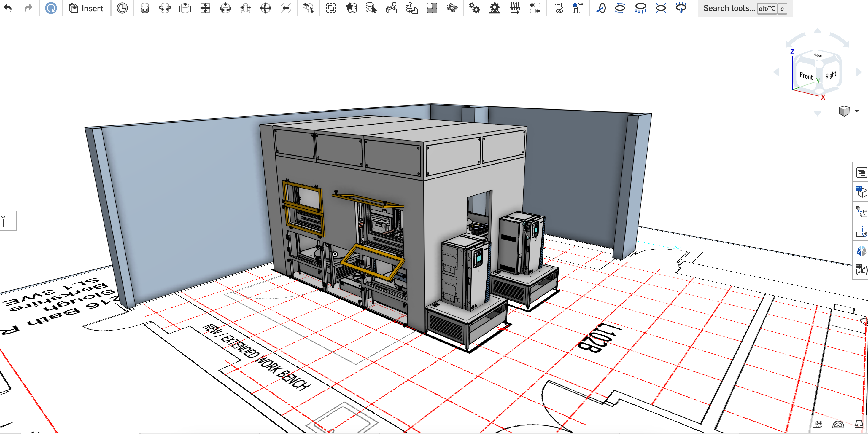Select the Gear relation tool

[474, 8]
